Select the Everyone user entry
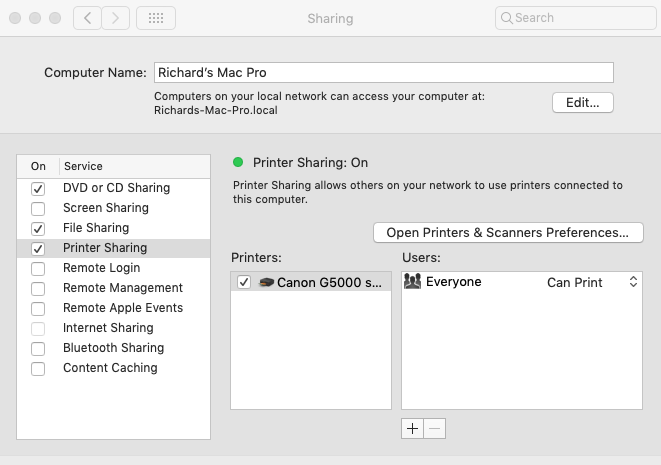The width and height of the screenshot is (661, 465). pos(454,282)
